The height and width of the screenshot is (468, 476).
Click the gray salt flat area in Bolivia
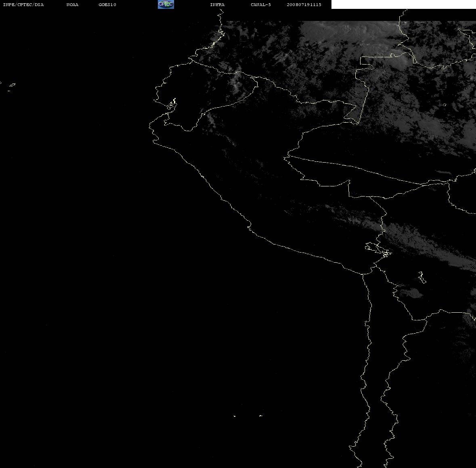pyautogui.click(x=411, y=292)
